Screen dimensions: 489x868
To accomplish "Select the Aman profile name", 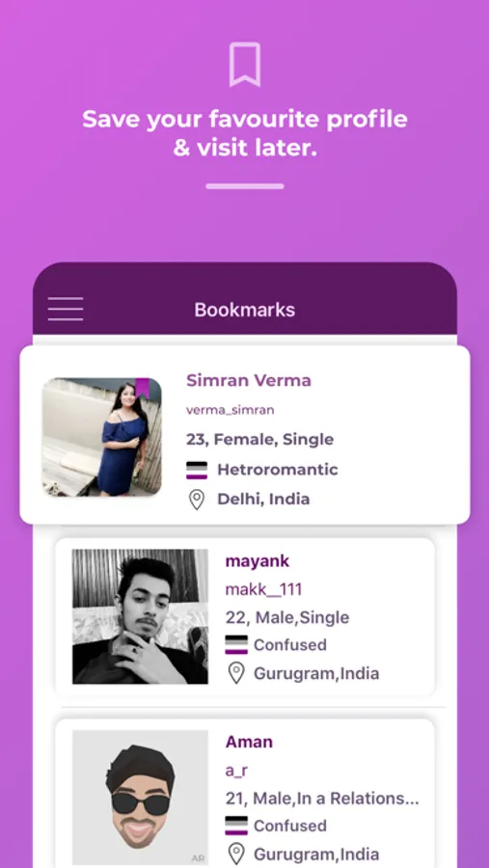I will pyautogui.click(x=249, y=742).
